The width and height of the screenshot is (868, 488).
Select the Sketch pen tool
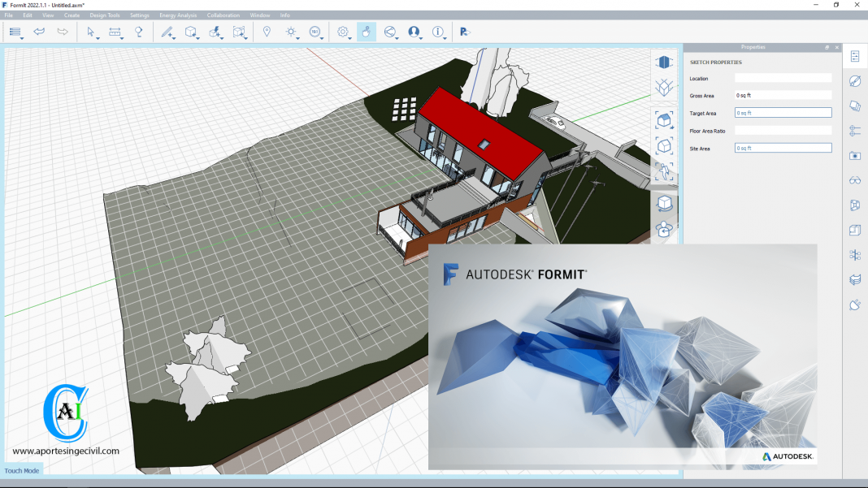coord(167,32)
